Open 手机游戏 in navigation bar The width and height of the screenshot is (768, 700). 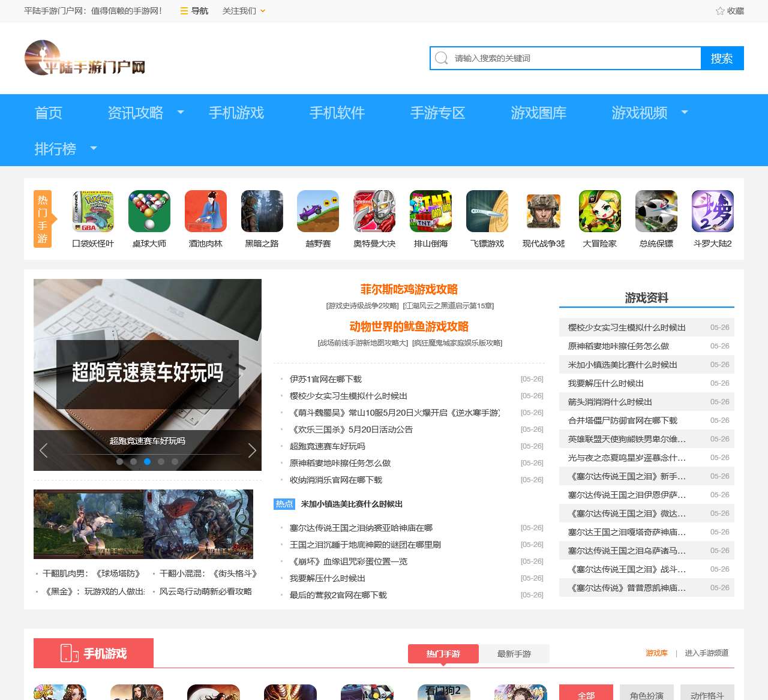tap(236, 113)
